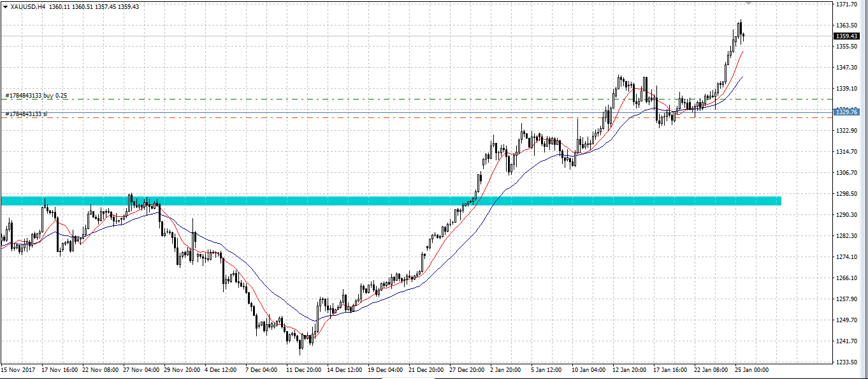Click the 1266.10 price scale label

pyautogui.click(x=846, y=278)
